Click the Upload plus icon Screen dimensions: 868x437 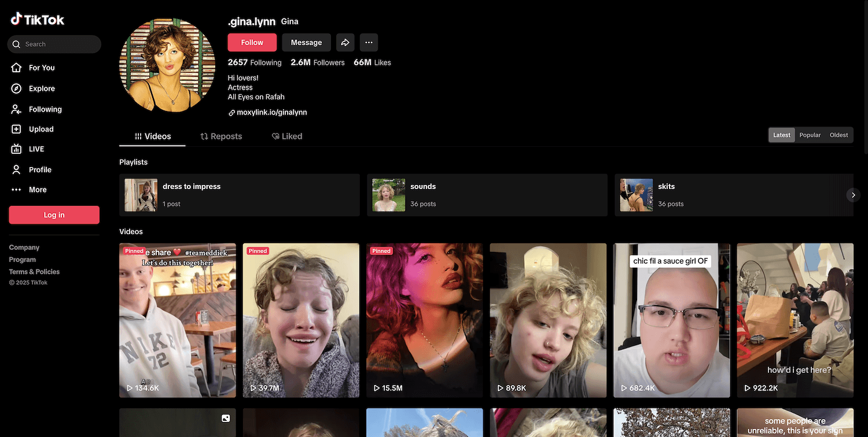coord(16,129)
